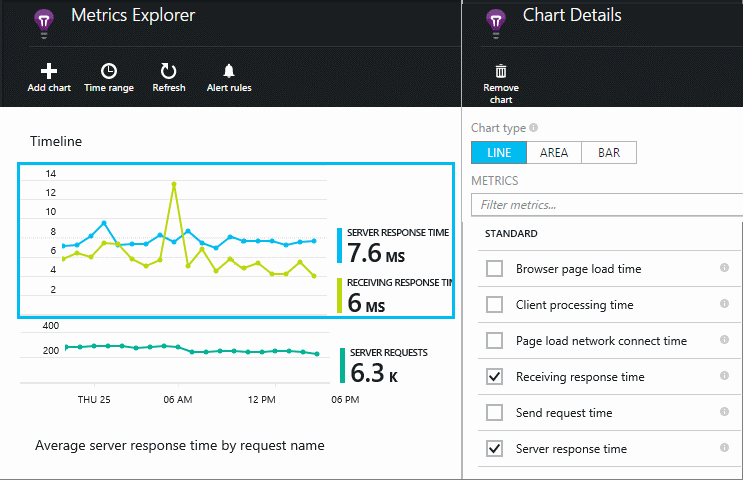Click info icon for Send request time
This screenshot has height=480, width=743.
(x=725, y=412)
